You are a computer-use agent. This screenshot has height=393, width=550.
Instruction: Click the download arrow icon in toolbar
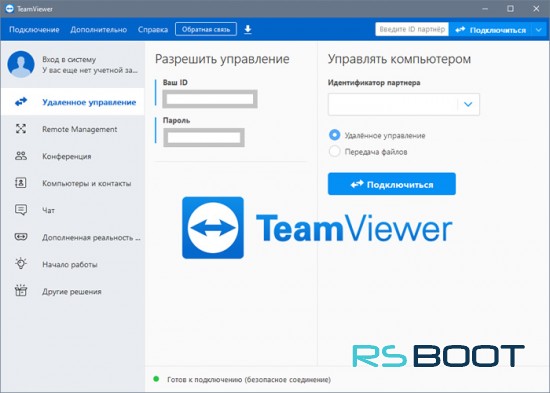[248, 29]
